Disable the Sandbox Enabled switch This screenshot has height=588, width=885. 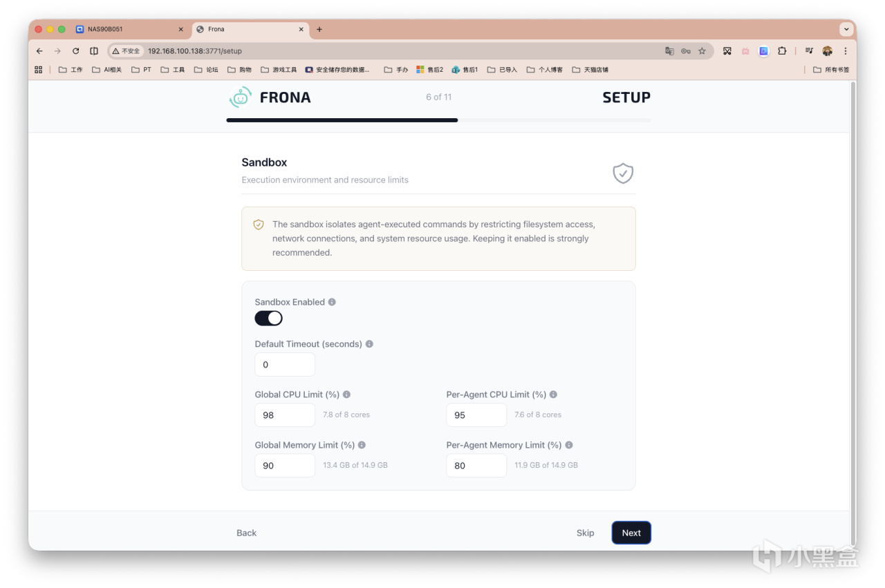pos(268,318)
